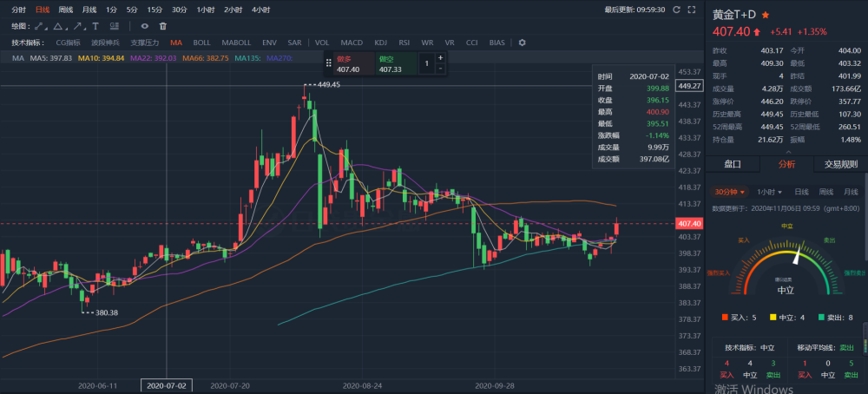Select the triangle shape drawing tool
This screenshot has width=868, height=394.
point(59,26)
